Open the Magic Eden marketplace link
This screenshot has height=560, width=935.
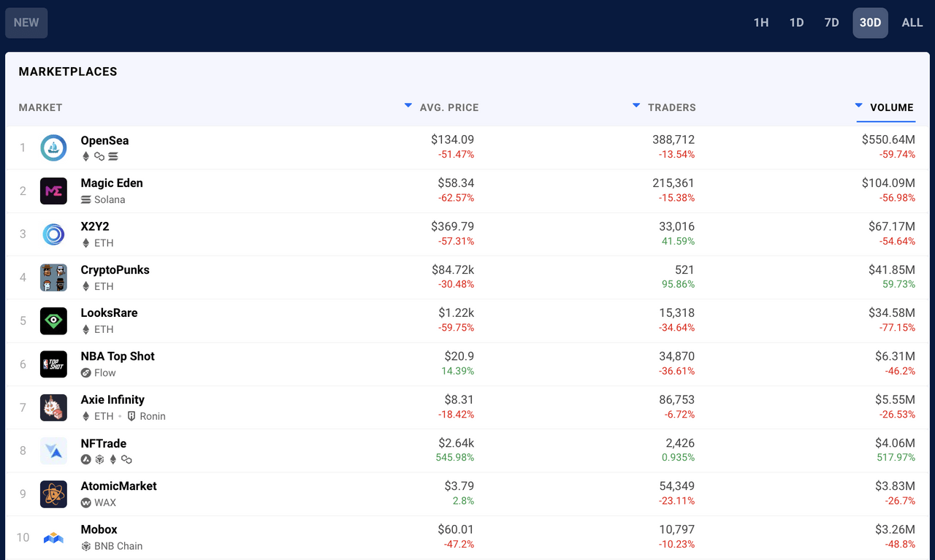click(112, 183)
